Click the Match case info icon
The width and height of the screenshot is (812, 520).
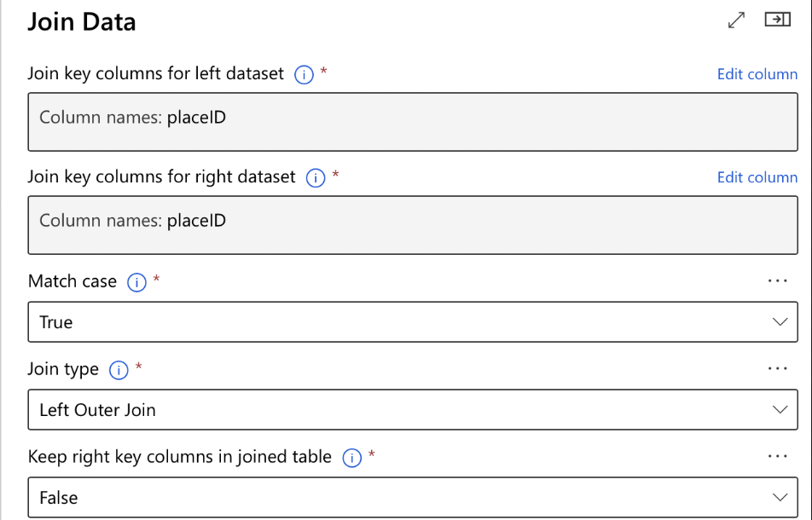[136, 282]
